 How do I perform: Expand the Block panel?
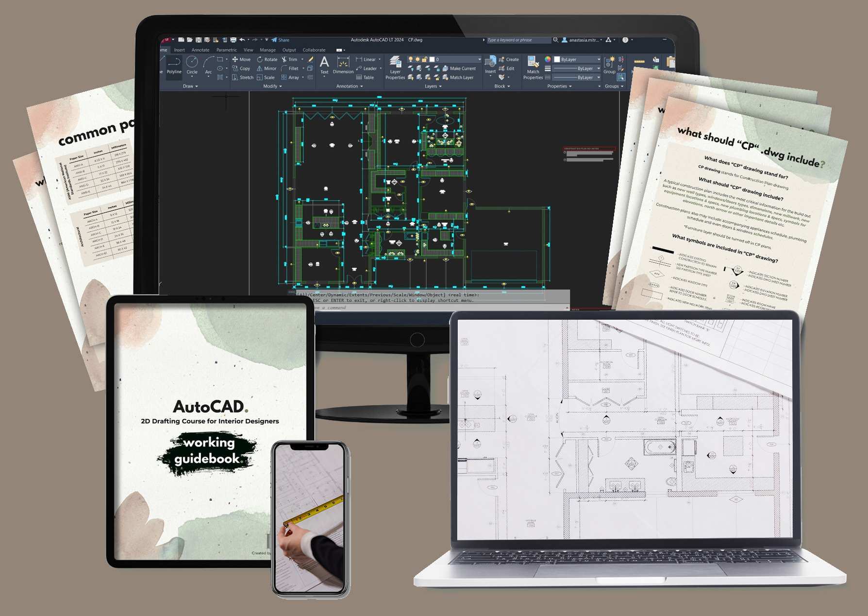502,86
